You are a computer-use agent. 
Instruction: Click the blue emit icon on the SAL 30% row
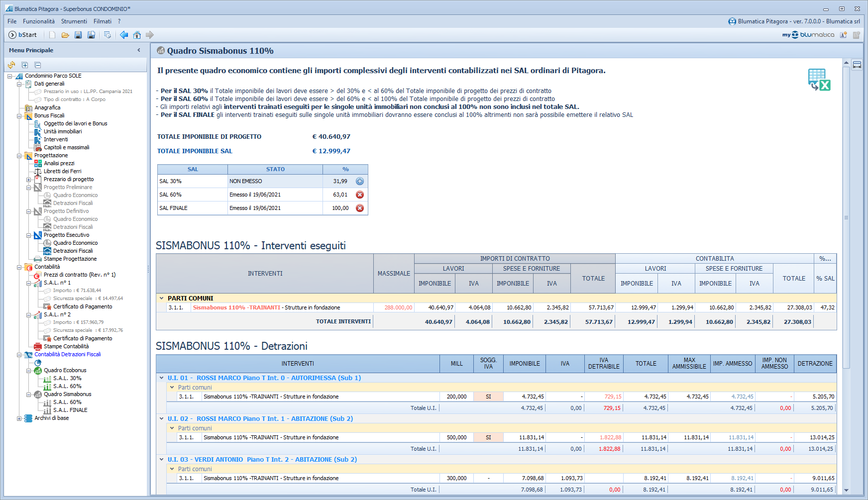(360, 181)
